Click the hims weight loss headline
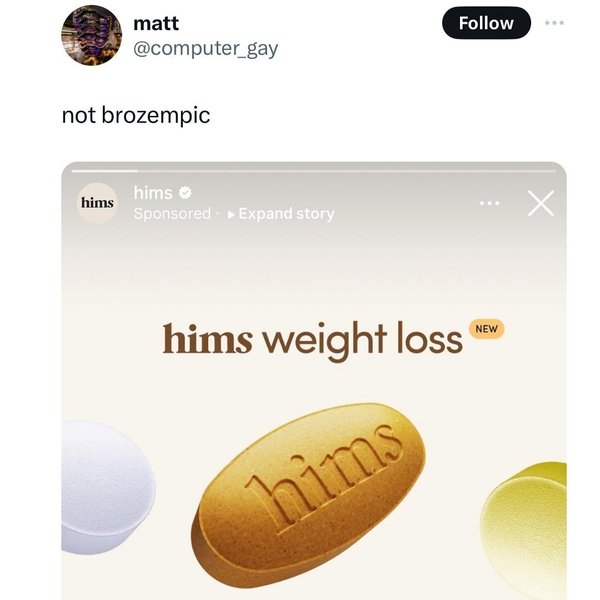The width and height of the screenshot is (600, 600). point(313,339)
